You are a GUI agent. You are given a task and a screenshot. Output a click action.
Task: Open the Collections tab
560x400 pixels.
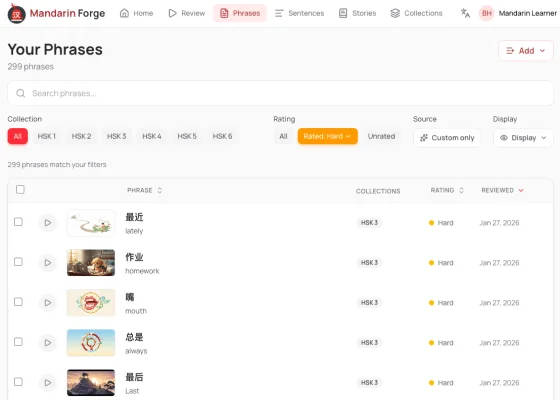click(416, 13)
